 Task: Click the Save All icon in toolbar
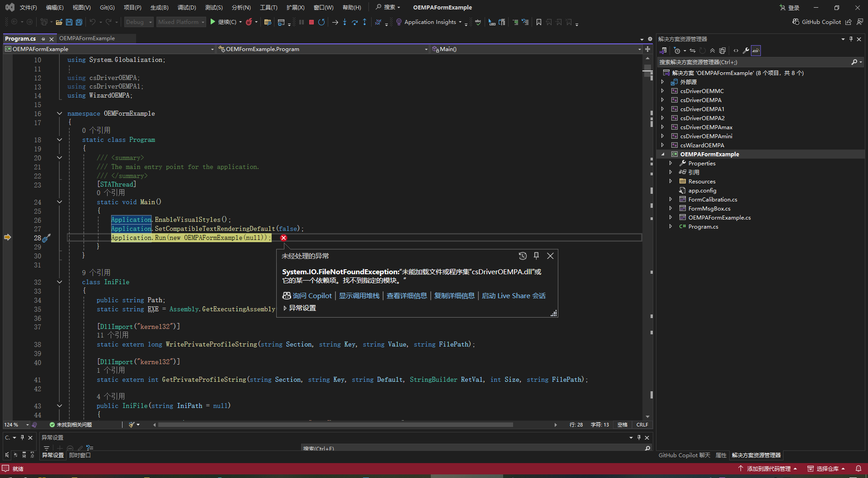pyautogui.click(x=79, y=22)
